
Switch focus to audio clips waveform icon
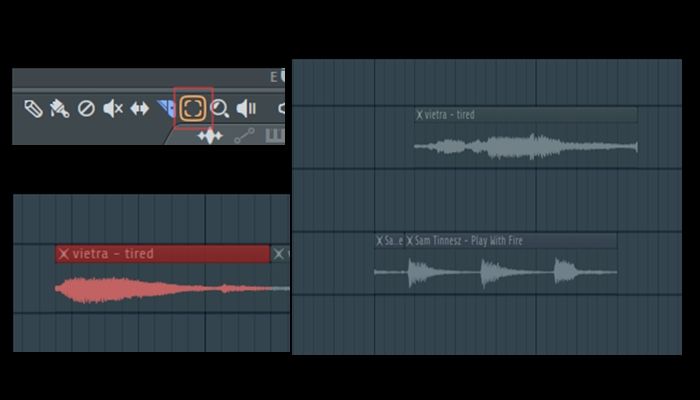[210, 136]
